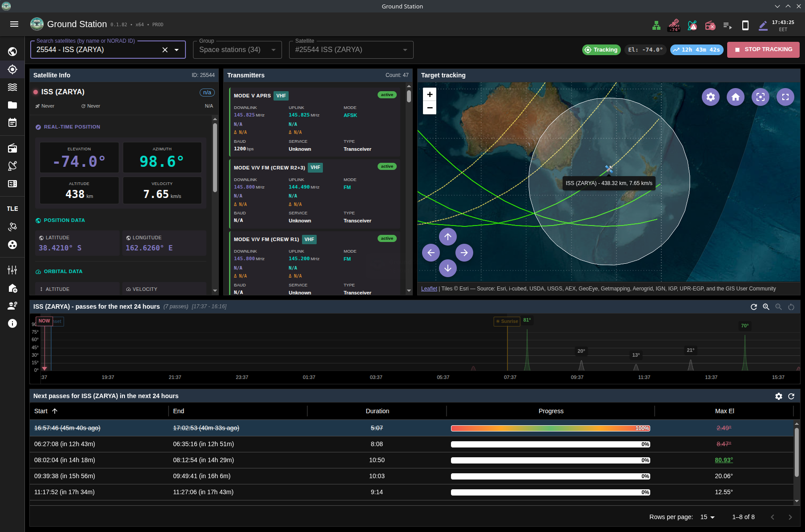
Task: Open the Rows per page dropdown
Action: [x=707, y=517]
